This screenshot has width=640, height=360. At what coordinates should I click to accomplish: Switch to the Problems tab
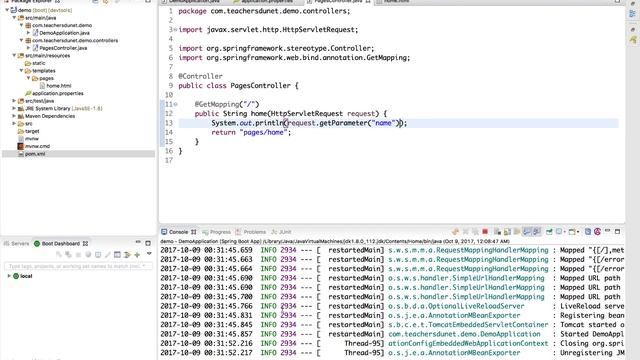(254, 232)
